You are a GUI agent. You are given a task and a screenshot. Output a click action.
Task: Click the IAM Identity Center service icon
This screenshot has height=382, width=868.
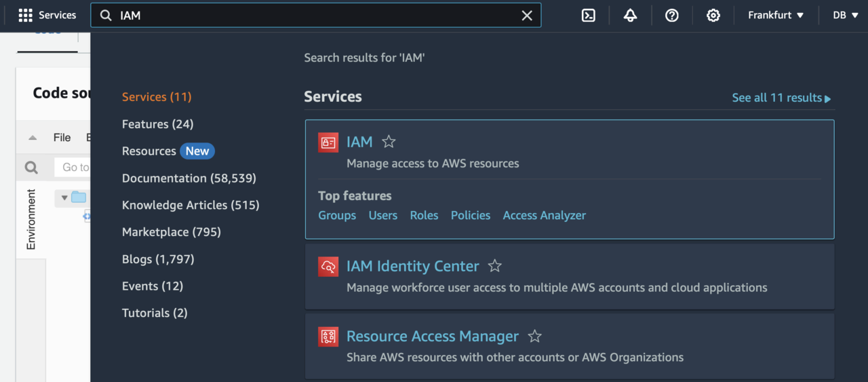(x=328, y=267)
